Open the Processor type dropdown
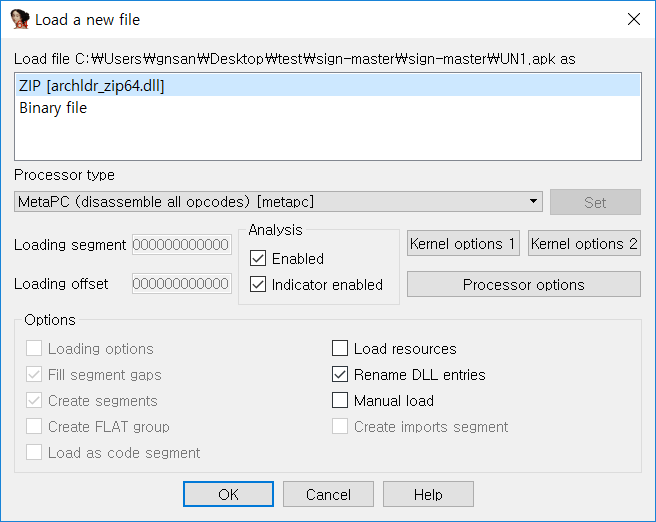This screenshot has height=522, width=656. (278, 202)
